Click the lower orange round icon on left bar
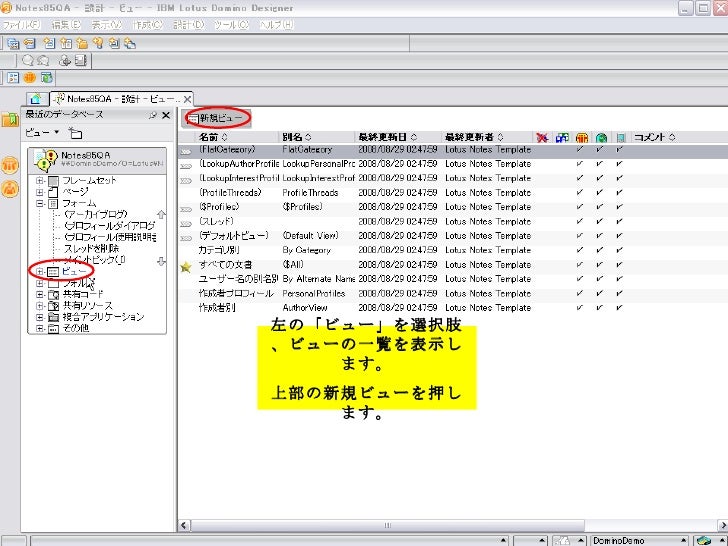Image resolution: width=728 pixels, height=546 pixels. [x=10, y=188]
